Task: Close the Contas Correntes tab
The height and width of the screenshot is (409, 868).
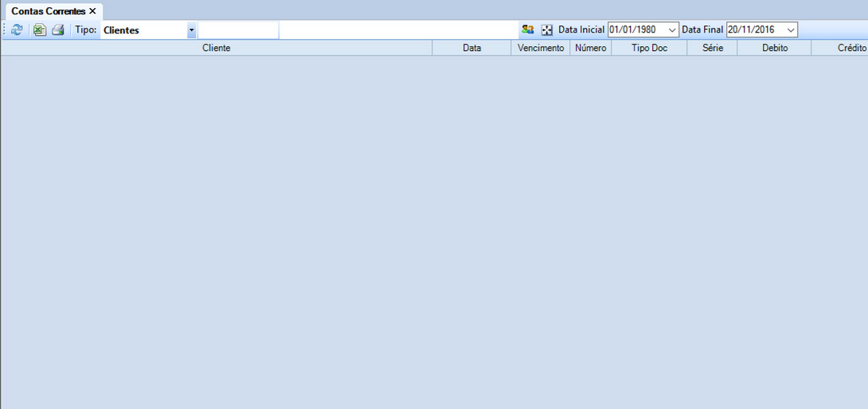Action: [x=92, y=11]
